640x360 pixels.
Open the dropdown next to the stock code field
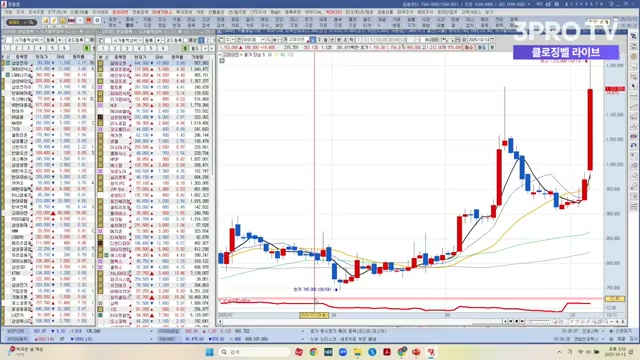coord(262,40)
